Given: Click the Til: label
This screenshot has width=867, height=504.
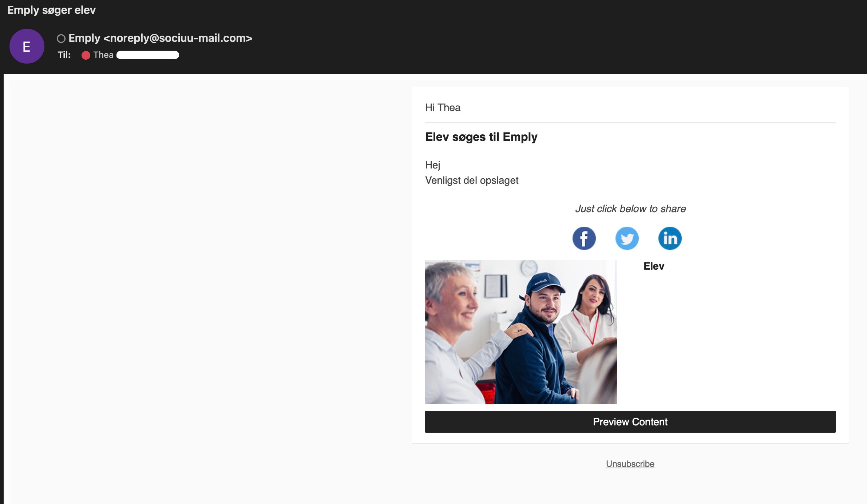Looking at the screenshot, I should (64, 55).
